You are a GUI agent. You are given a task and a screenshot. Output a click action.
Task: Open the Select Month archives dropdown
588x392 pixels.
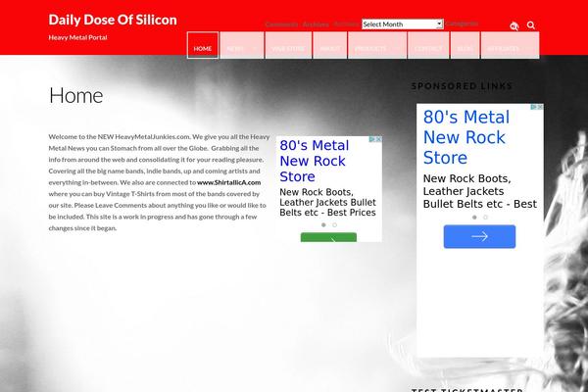[x=403, y=24]
